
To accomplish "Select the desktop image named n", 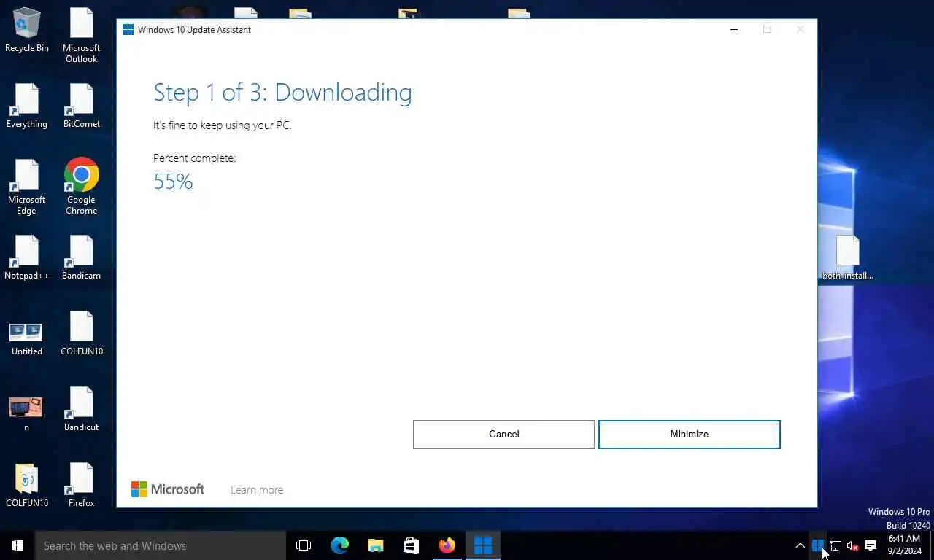I will click(26, 413).
